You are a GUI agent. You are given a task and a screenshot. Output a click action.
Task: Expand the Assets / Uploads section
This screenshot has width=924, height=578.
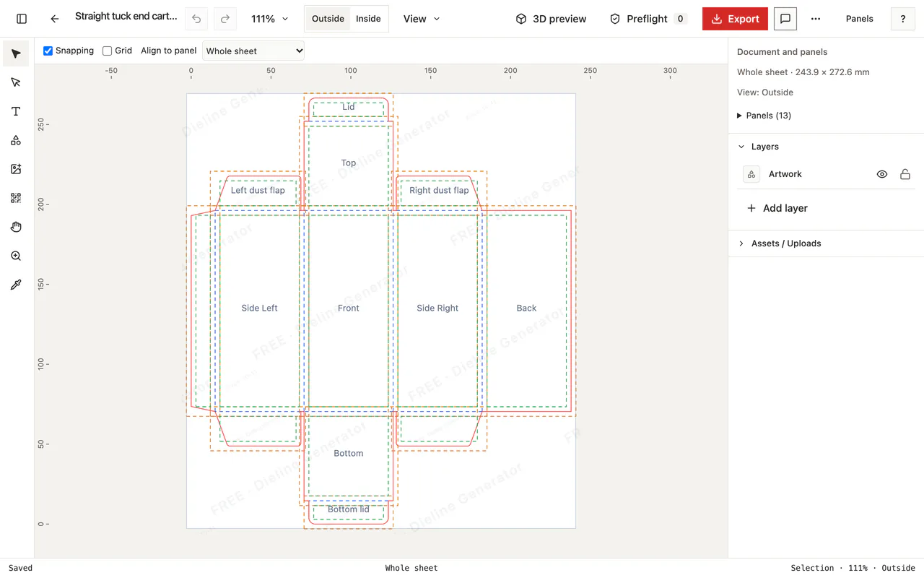(779, 243)
